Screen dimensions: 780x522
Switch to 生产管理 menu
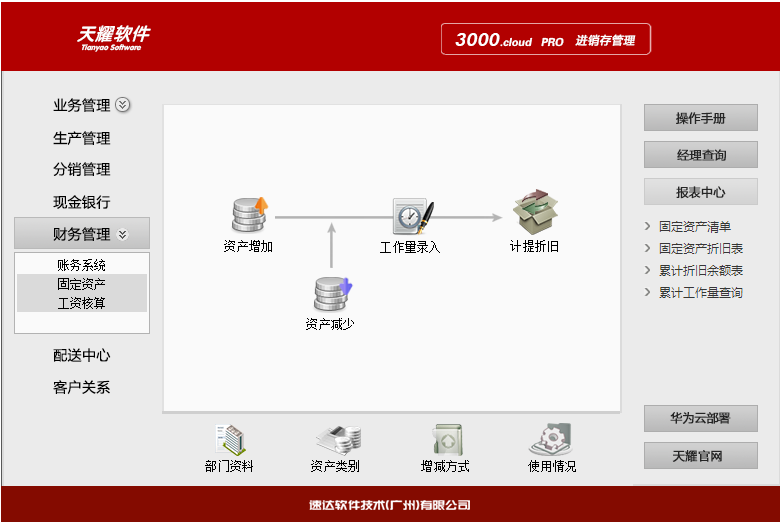(81, 138)
